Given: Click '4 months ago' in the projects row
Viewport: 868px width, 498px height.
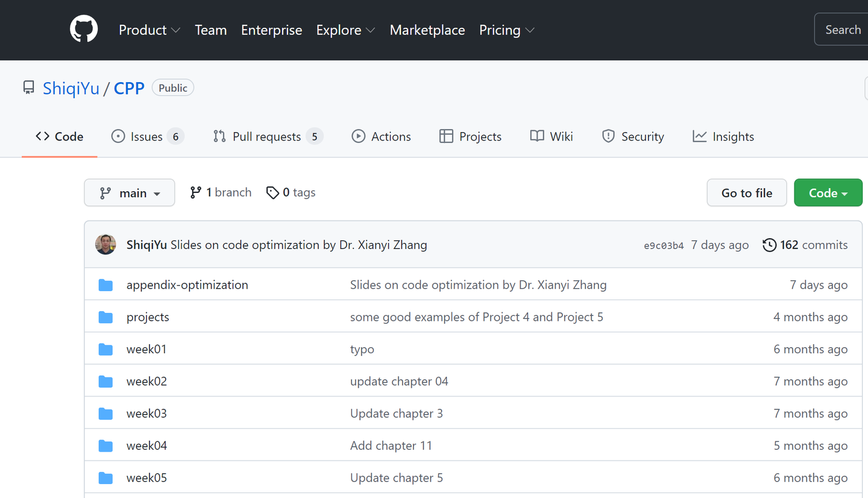Looking at the screenshot, I should pyautogui.click(x=811, y=317).
